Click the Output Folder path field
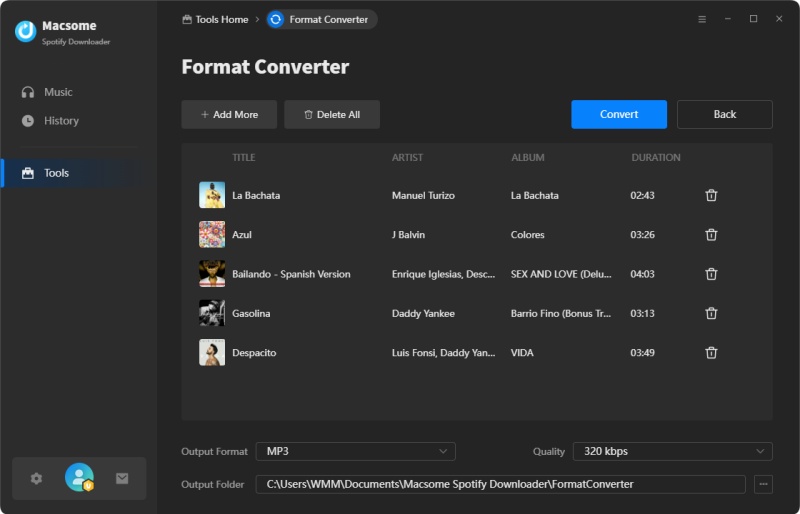Screen dimensions: 800x514 501,484
